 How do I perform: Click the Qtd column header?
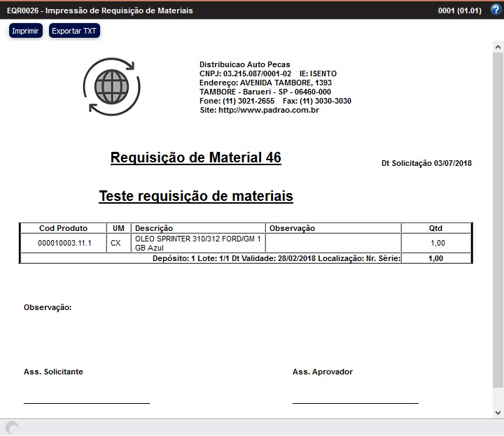pyautogui.click(x=436, y=228)
